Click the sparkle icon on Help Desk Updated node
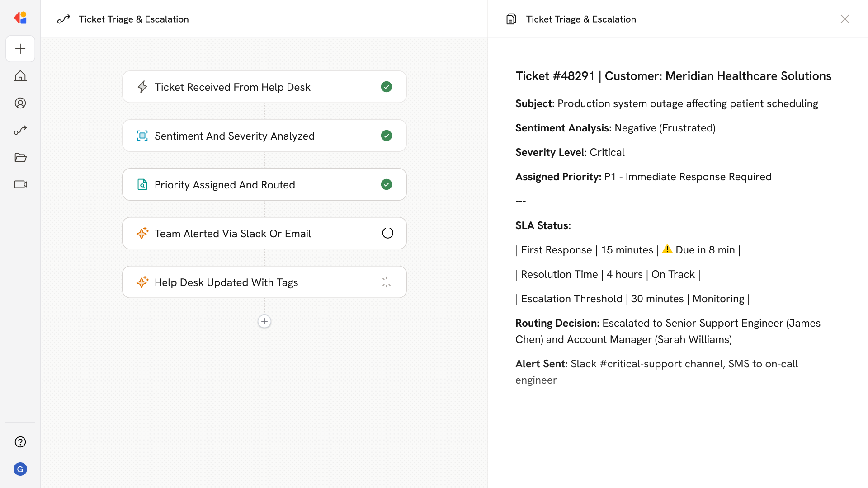The height and width of the screenshot is (488, 868). pos(142,282)
